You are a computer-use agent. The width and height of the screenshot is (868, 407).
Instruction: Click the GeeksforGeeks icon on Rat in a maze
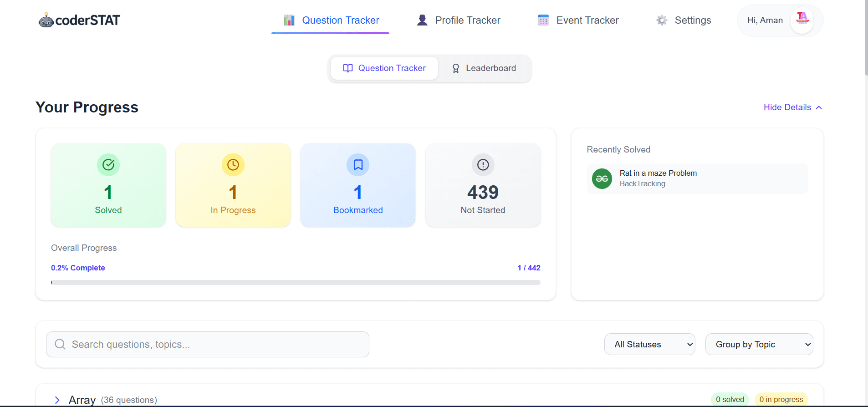[x=602, y=178]
